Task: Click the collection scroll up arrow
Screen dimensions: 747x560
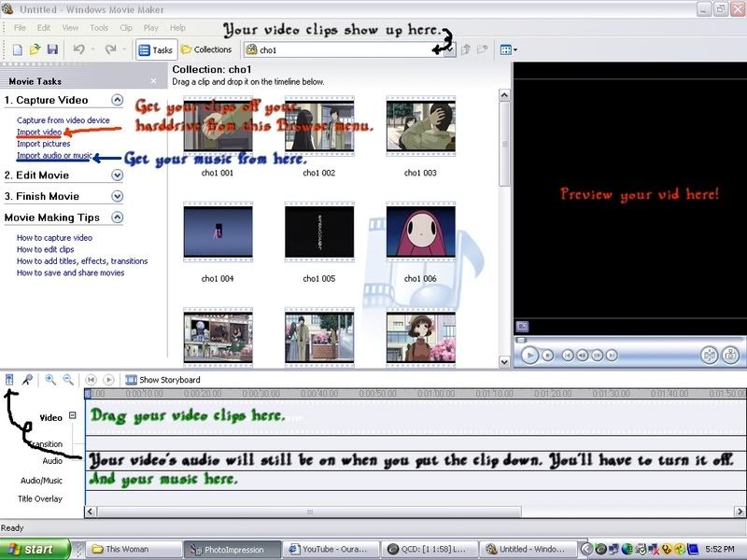Action: [504, 95]
